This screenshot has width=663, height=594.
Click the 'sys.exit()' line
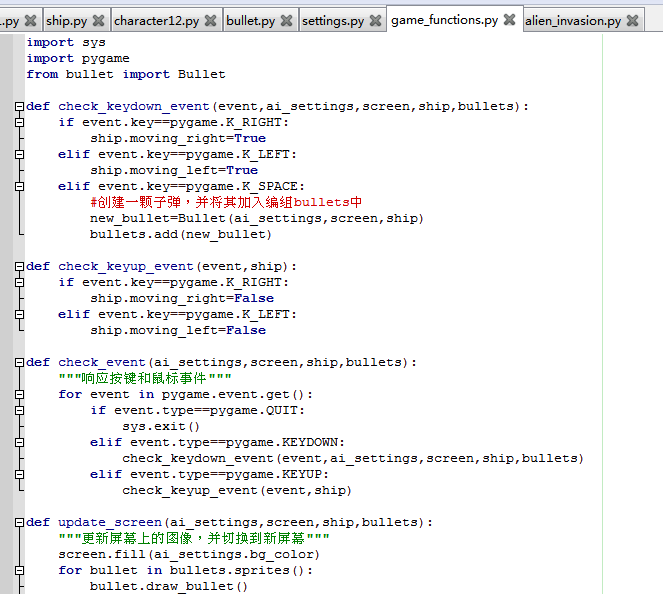point(161,427)
